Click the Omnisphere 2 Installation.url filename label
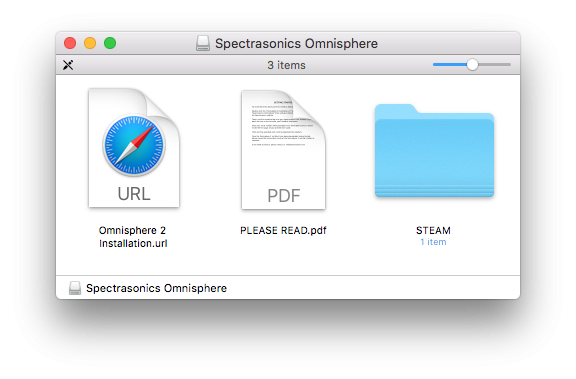The width and height of the screenshot is (576, 379). [133, 237]
